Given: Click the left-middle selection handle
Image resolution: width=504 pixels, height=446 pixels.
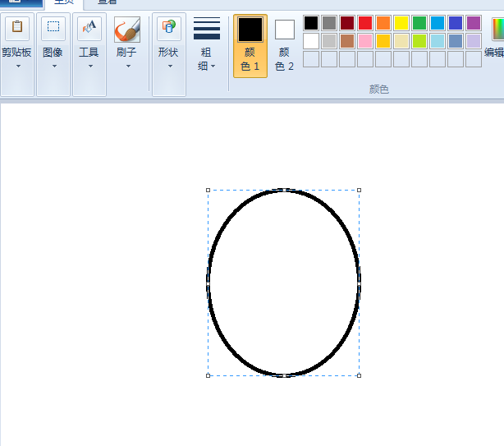Looking at the screenshot, I should point(208,283).
